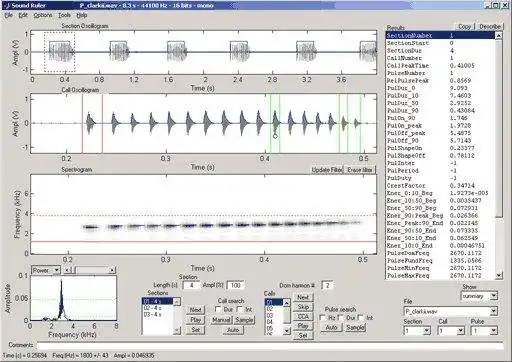Select '02 - 4 s' in the Sections list
The height and width of the screenshot is (362, 512).
pyautogui.click(x=158, y=308)
